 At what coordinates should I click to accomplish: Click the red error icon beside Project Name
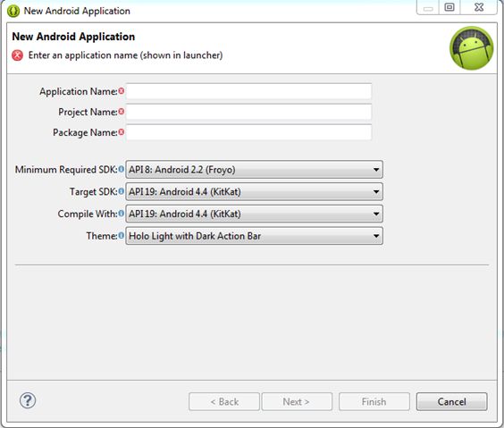pos(122,112)
